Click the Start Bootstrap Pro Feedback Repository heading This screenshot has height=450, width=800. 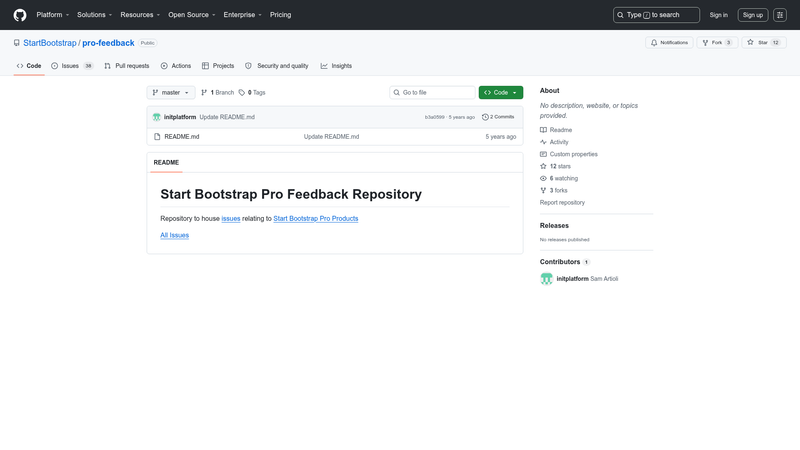[291, 194]
